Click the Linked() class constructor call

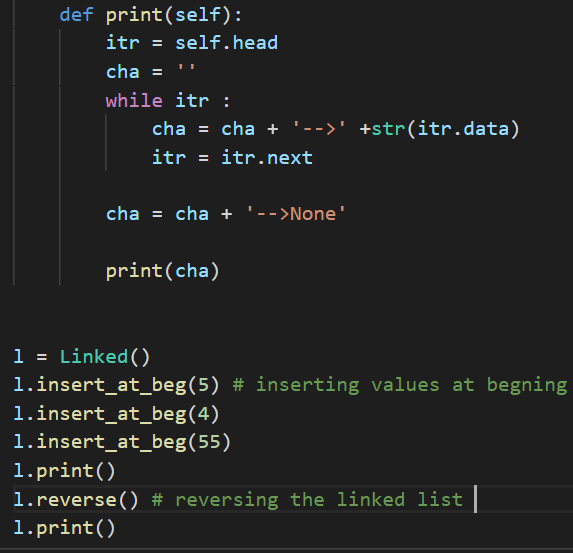(x=105, y=357)
